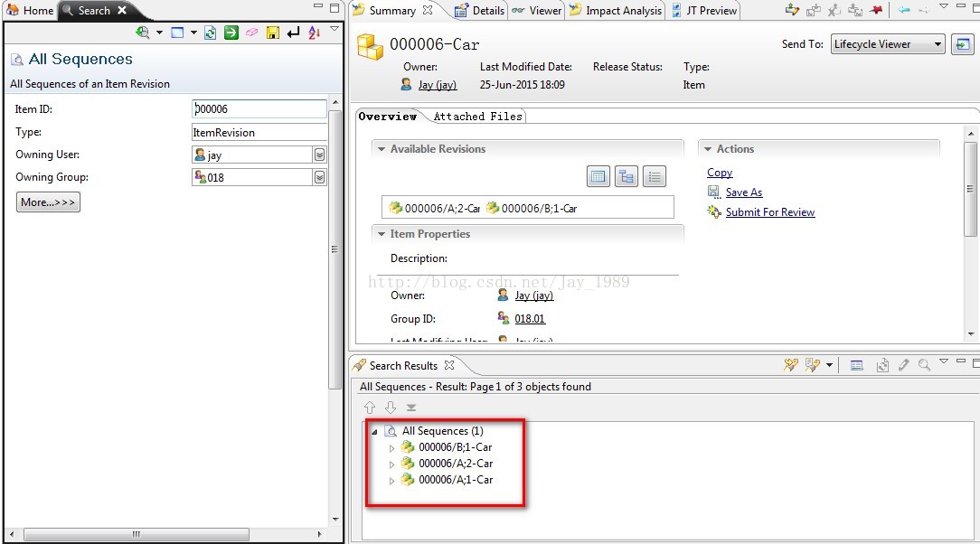Click the blue window select-search icon

pyautogui.click(x=177, y=33)
